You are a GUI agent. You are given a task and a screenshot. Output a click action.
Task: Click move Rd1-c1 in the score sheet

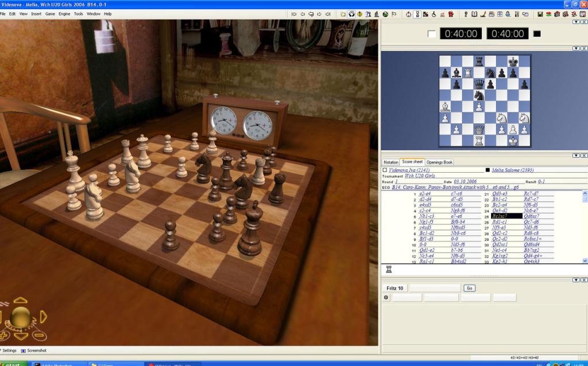(x=500, y=222)
